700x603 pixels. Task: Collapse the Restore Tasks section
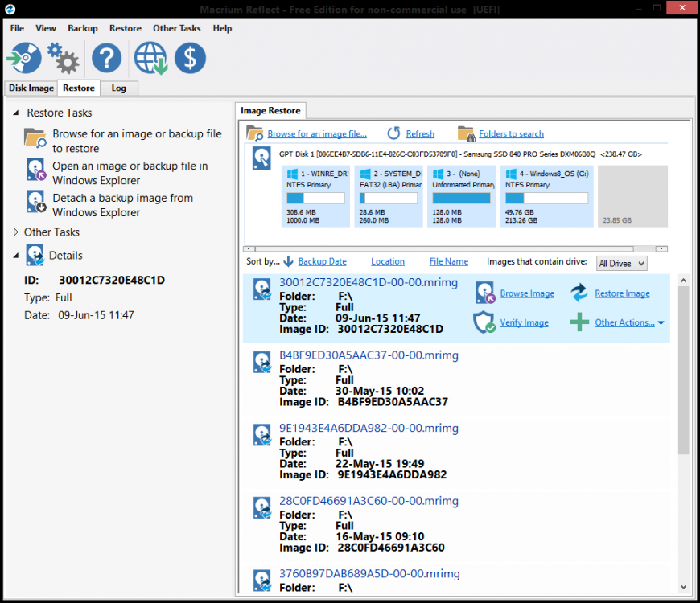pyautogui.click(x=16, y=113)
